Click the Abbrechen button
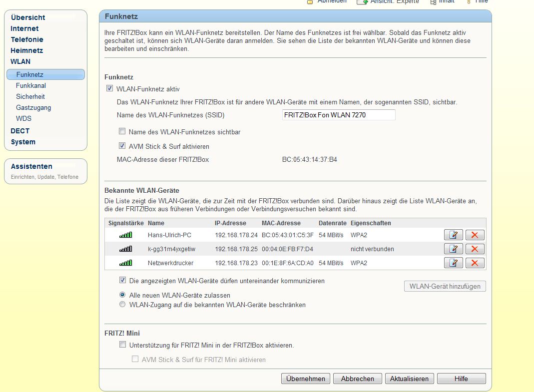The height and width of the screenshot is (392, 534). tap(358, 379)
